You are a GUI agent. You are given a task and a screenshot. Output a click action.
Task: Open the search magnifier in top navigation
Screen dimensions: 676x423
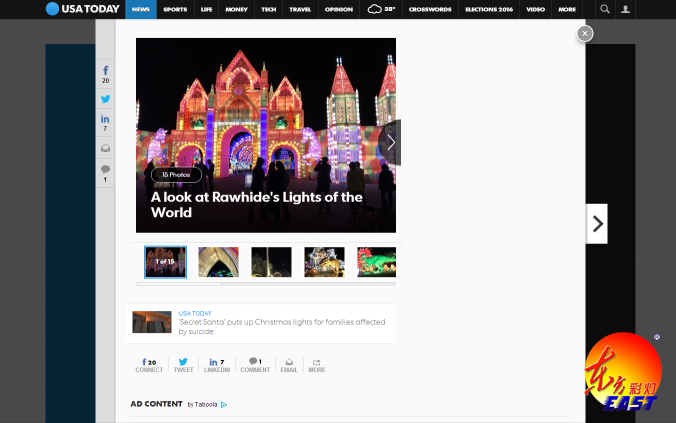[605, 9]
